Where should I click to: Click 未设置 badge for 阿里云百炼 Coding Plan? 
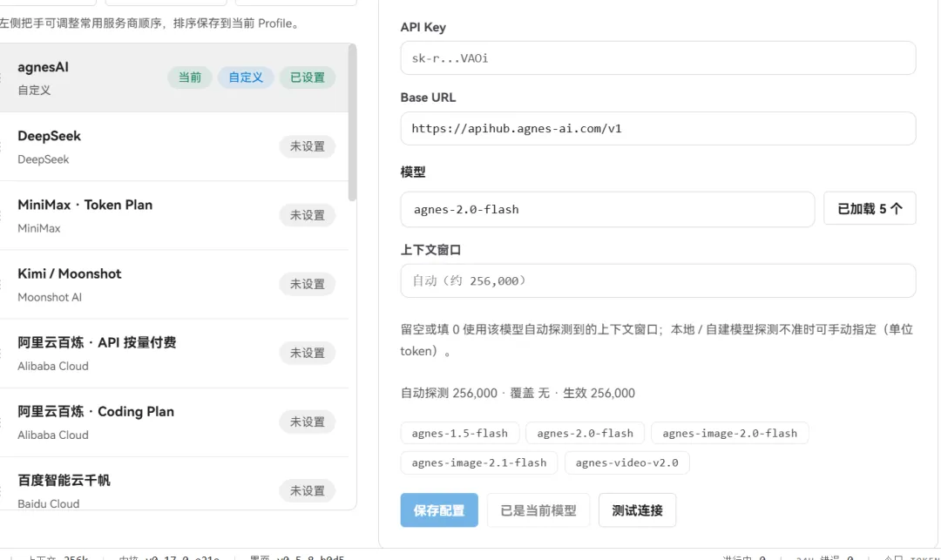(308, 422)
